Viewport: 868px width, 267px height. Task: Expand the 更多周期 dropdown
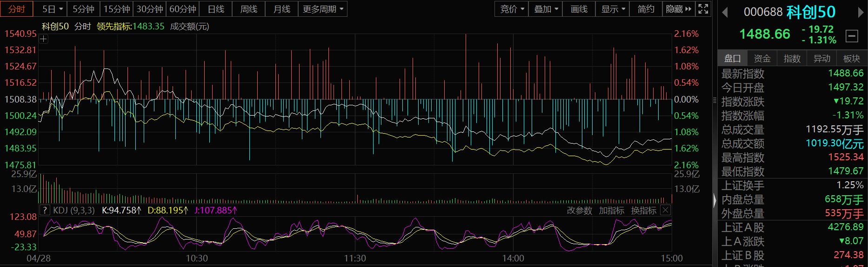pos(323,9)
